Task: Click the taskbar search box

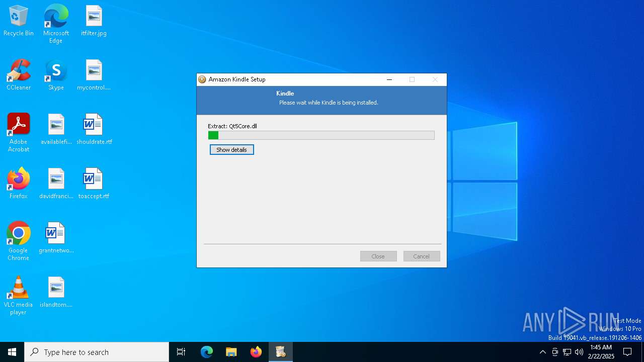Action: click(x=97, y=352)
